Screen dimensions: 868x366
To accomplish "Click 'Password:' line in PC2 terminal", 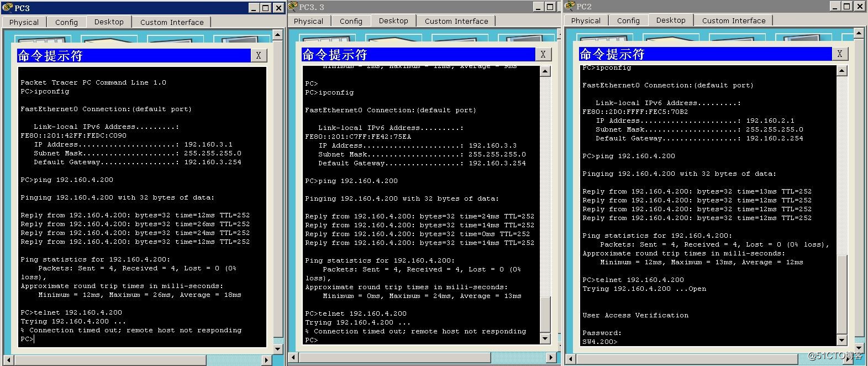I will click(x=602, y=333).
